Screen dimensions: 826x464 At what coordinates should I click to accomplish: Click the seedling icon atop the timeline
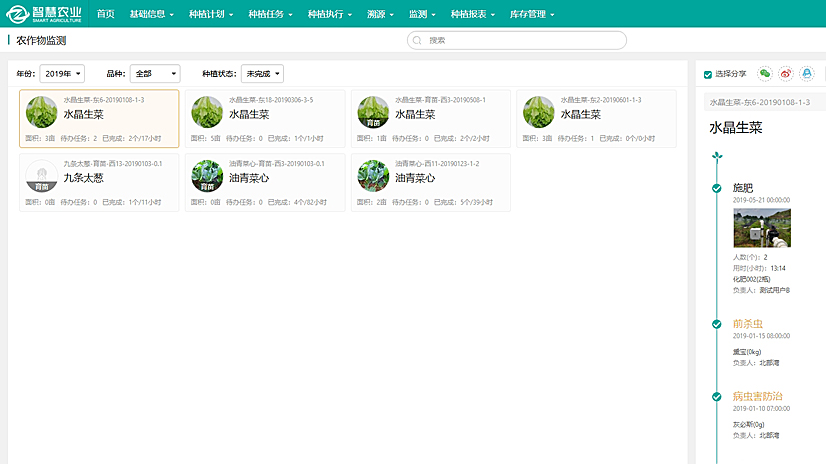(x=716, y=156)
